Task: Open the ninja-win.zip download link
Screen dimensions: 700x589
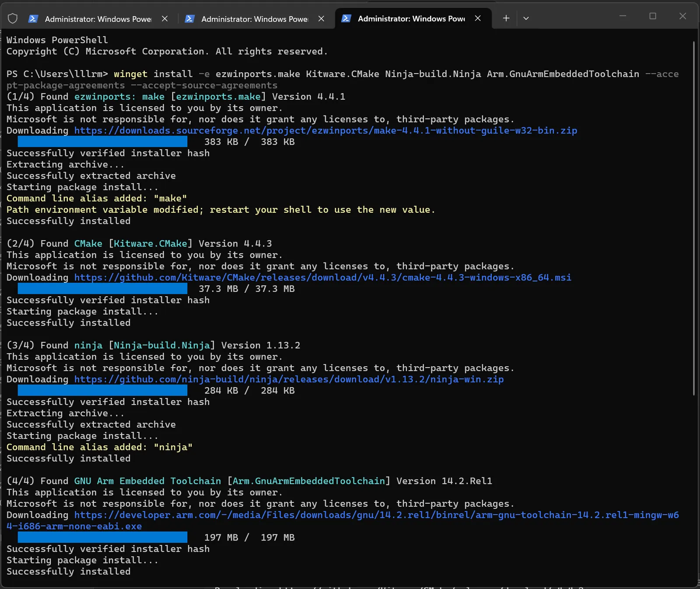Action: [289, 379]
